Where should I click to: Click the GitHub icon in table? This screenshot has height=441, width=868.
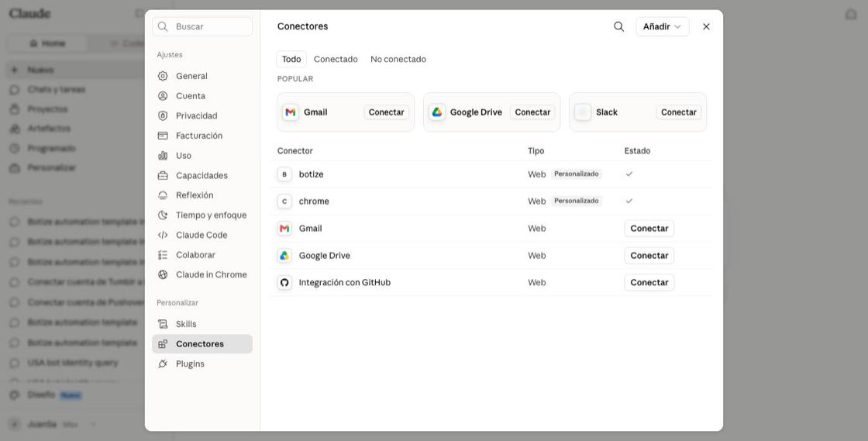[x=284, y=283]
